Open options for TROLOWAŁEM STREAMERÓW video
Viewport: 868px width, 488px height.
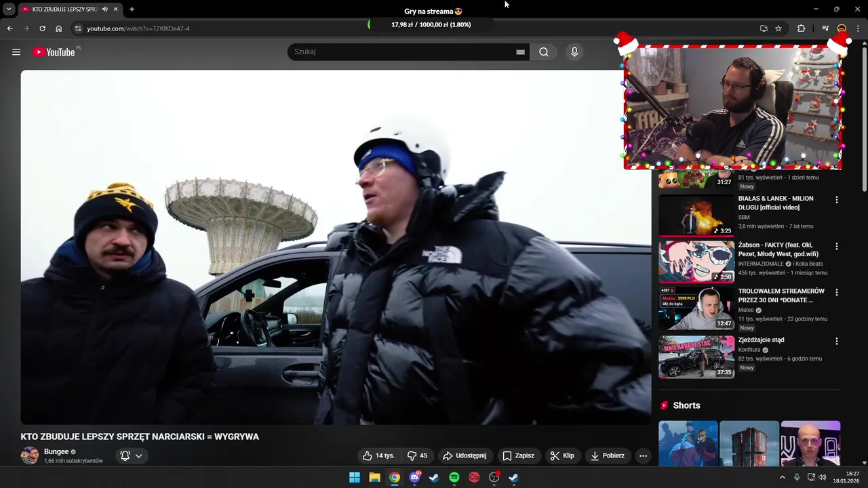coord(836,292)
